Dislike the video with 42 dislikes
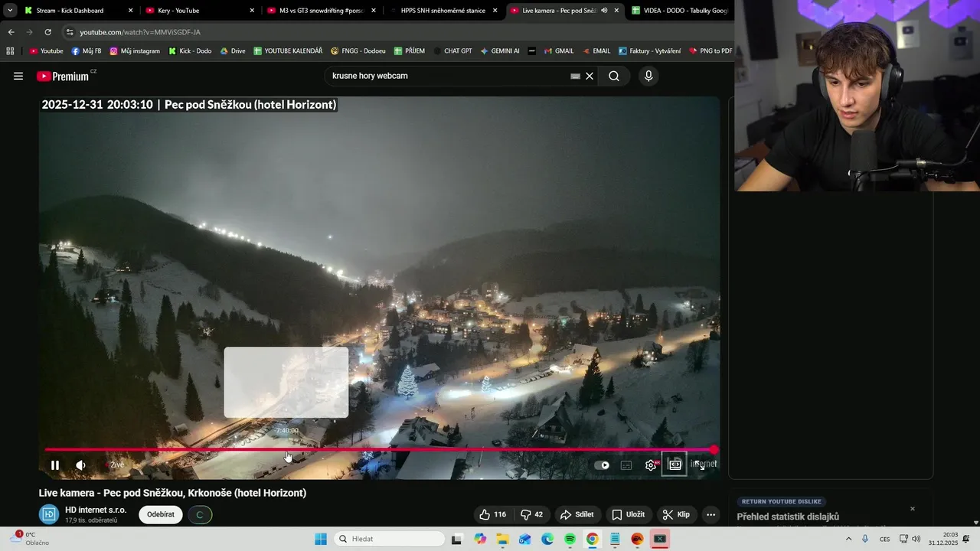Screen dimensions: 980x551 [x=531, y=514]
